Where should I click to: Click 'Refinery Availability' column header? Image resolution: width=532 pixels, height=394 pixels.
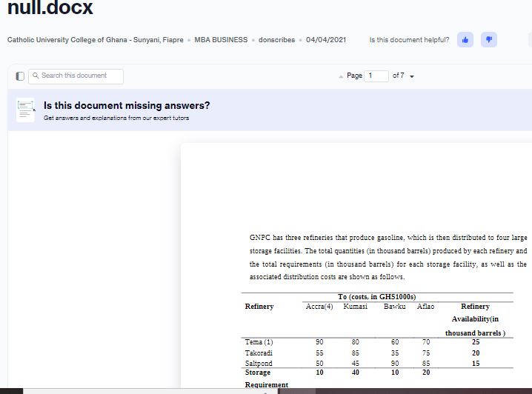pos(476,319)
